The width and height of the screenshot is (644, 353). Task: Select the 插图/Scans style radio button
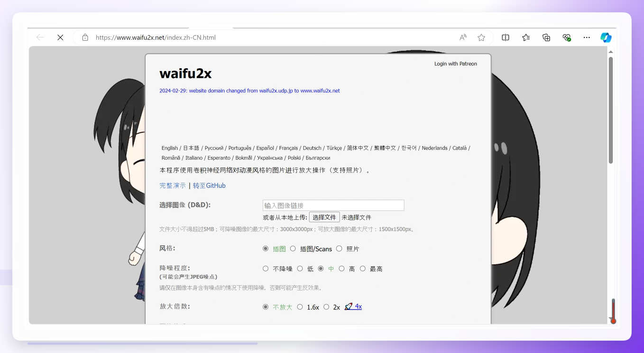293,249
